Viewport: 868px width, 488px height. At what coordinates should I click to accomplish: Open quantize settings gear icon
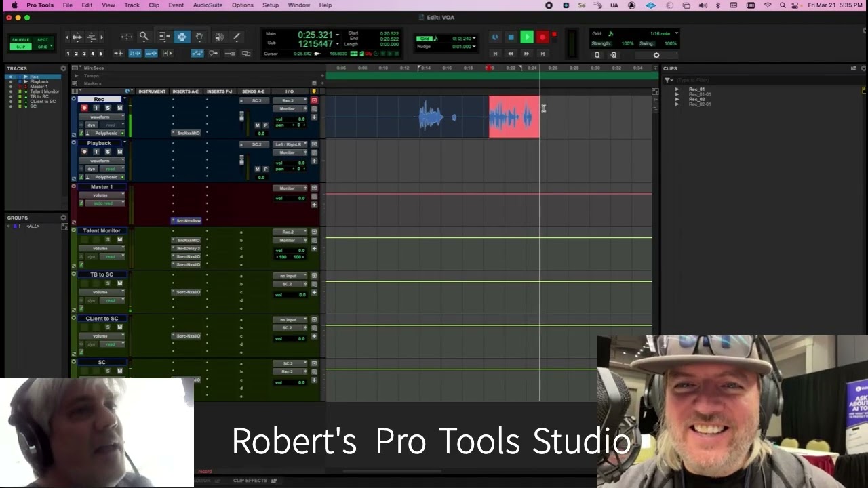coord(656,55)
